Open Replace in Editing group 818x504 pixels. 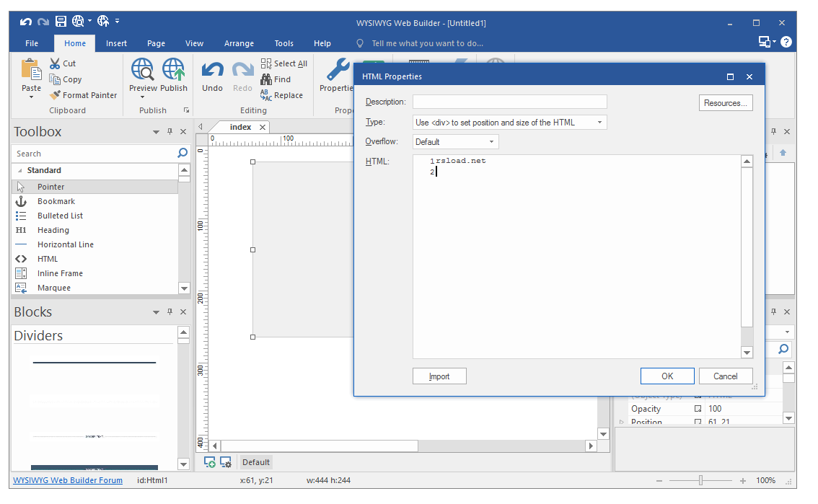282,95
